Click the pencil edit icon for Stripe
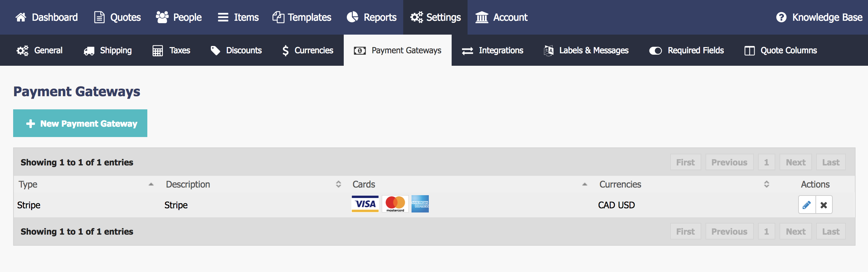The height and width of the screenshot is (272, 868). tap(807, 205)
